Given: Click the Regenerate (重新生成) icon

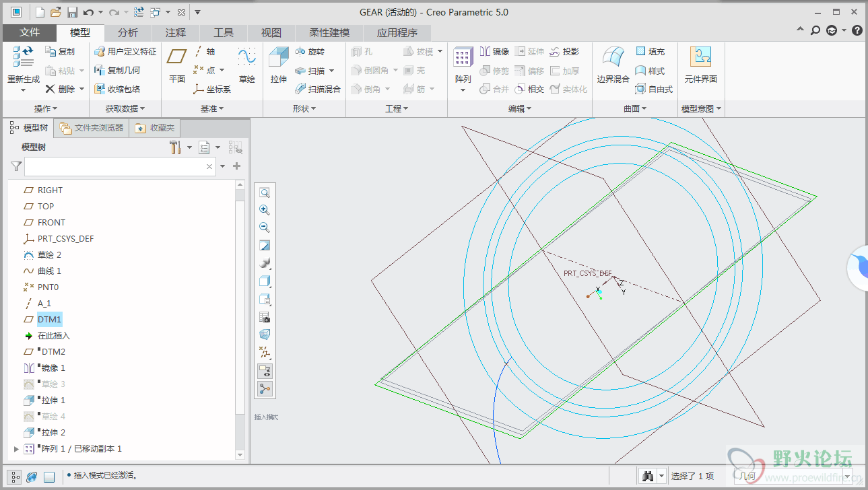Looking at the screenshot, I should tap(23, 58).
